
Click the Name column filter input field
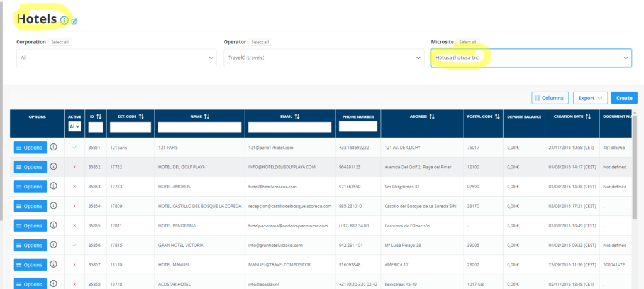click(200, 127)
